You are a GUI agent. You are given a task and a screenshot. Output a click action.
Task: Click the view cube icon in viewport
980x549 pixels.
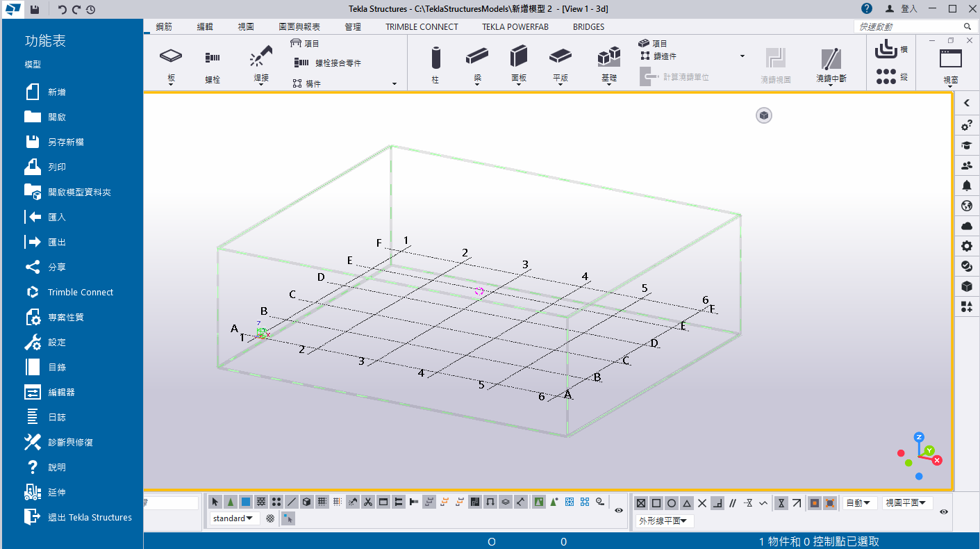pos(764,115)
